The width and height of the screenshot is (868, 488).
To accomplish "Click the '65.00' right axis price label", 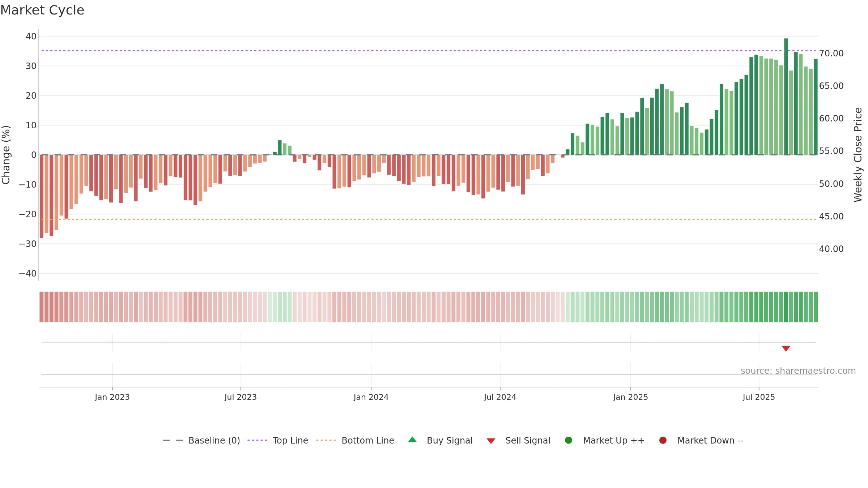I will click(831, 86).
